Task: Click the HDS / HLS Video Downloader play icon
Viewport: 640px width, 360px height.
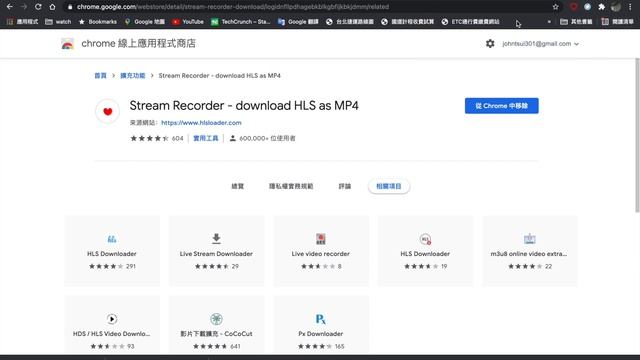Action: pos(112,319)
